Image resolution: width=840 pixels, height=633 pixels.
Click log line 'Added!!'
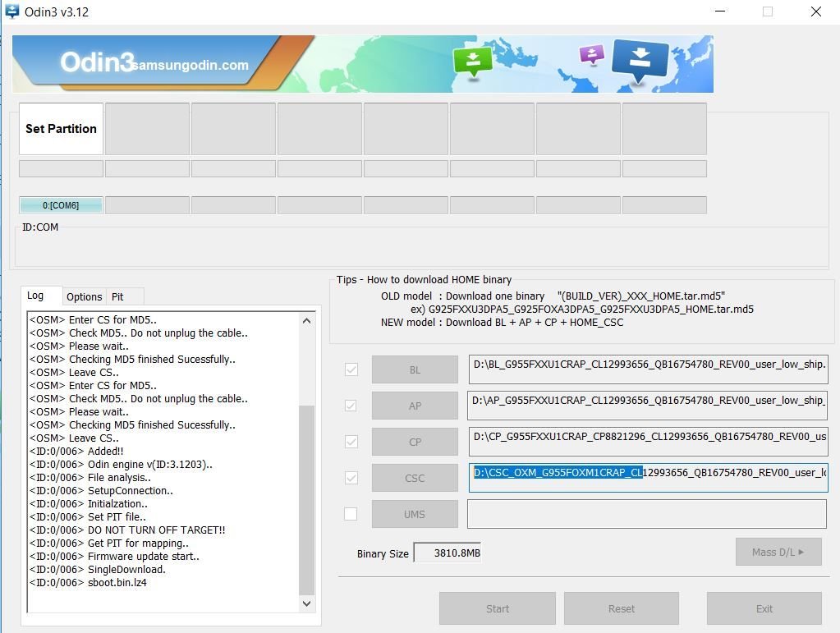76,451
